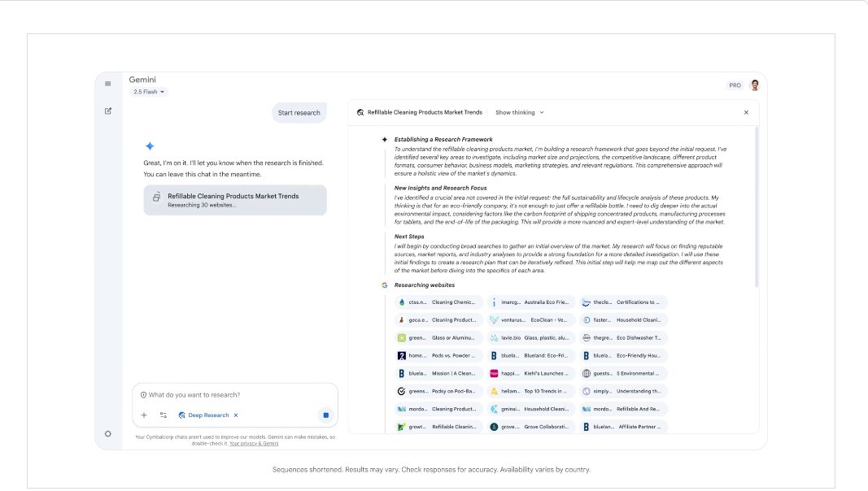Open the mordo Cleaning Product... source chip
This screenshot has height=491, width=868.
coord(438,409)
